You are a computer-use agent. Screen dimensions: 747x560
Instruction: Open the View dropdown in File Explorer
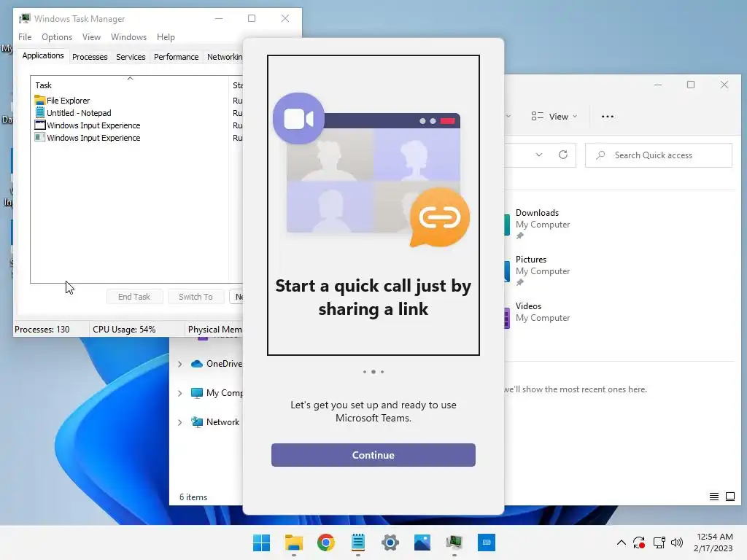click(554, 117)
